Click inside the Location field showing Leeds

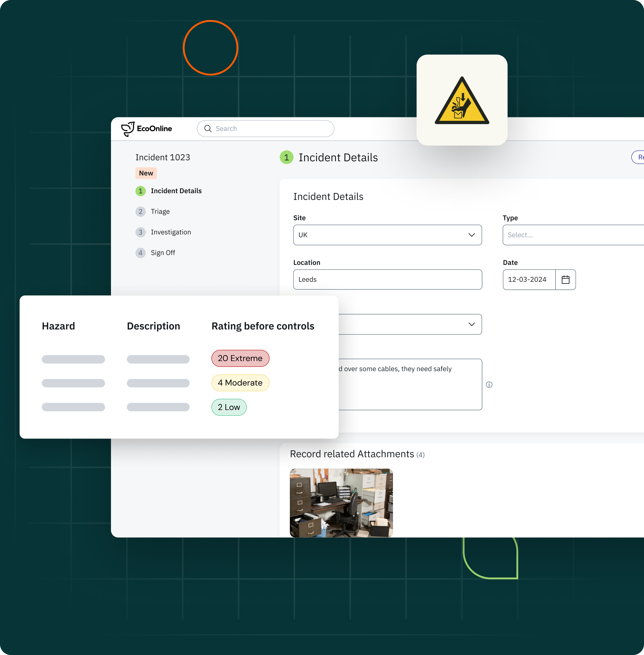click(x=387, y=280)
